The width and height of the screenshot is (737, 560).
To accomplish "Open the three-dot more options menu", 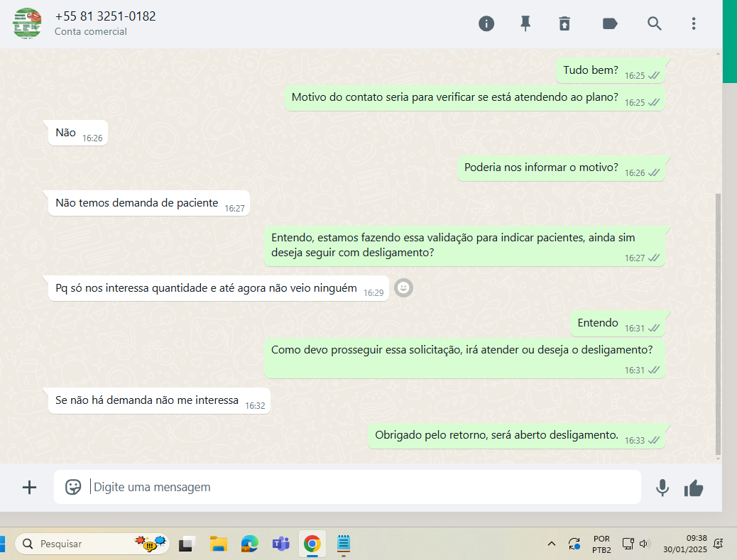I will pos(693,23).
